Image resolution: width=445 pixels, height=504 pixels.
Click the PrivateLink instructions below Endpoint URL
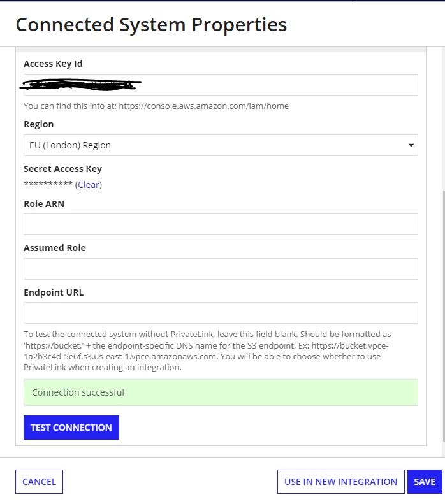pos(207,350)
